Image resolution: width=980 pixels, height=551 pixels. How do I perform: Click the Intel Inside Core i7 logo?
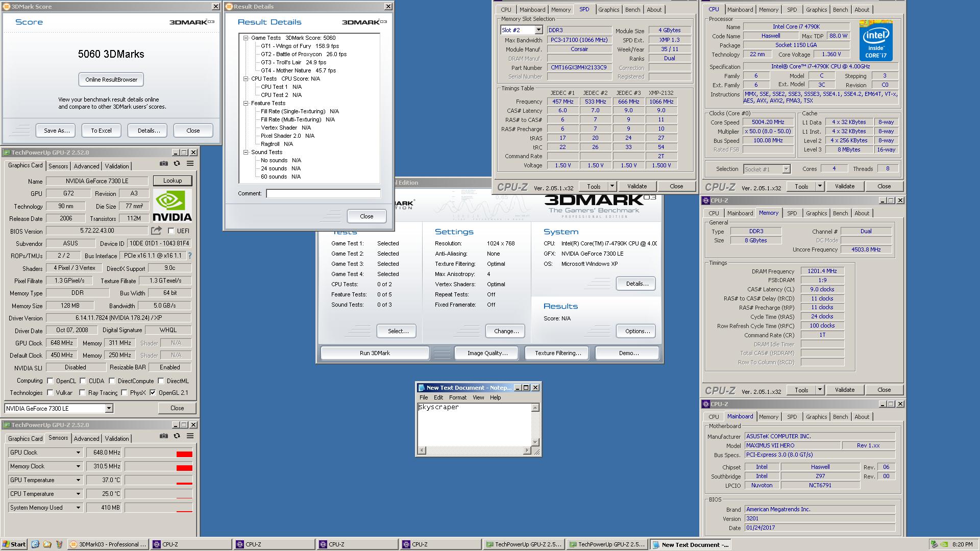[x=876, y=41]
